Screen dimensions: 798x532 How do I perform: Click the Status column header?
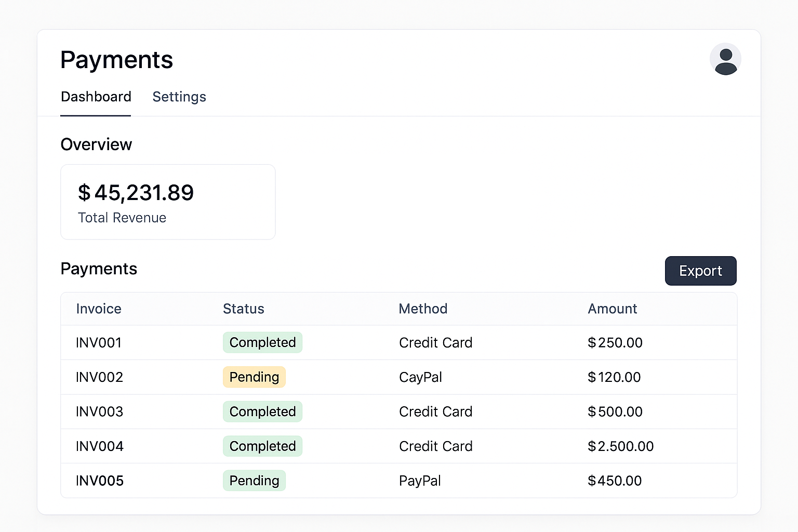click(243, 309)
